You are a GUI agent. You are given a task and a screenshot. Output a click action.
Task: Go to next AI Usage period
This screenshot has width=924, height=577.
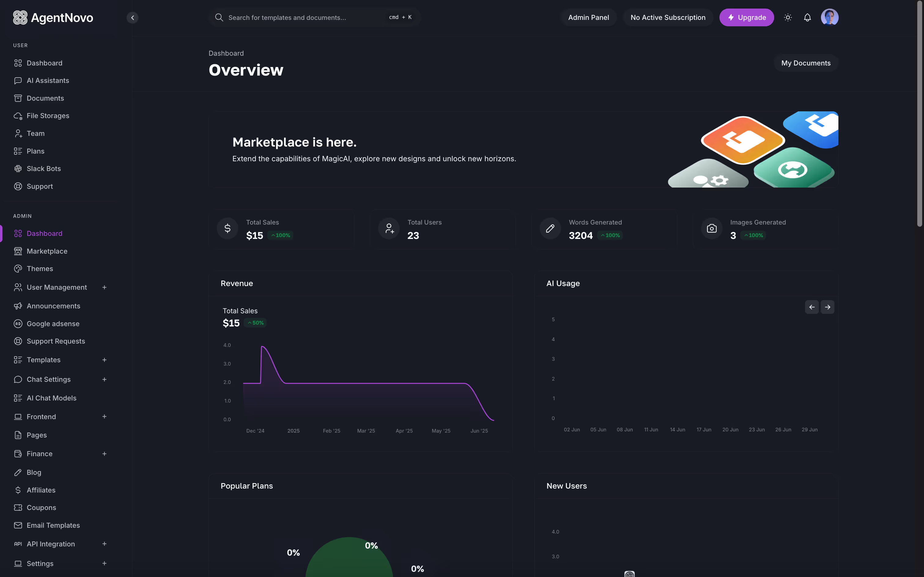pos(827,307)
